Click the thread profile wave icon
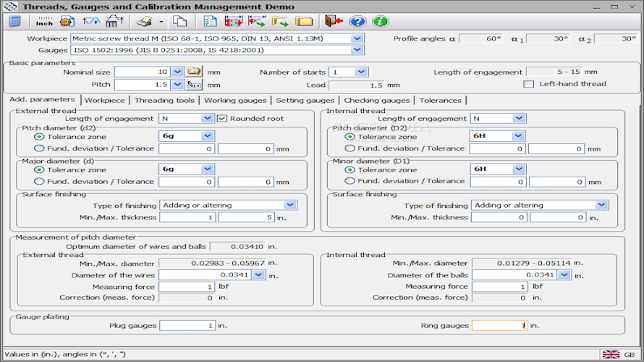The image size is (644, 362). pyautogui.click(x=91, y=22)
